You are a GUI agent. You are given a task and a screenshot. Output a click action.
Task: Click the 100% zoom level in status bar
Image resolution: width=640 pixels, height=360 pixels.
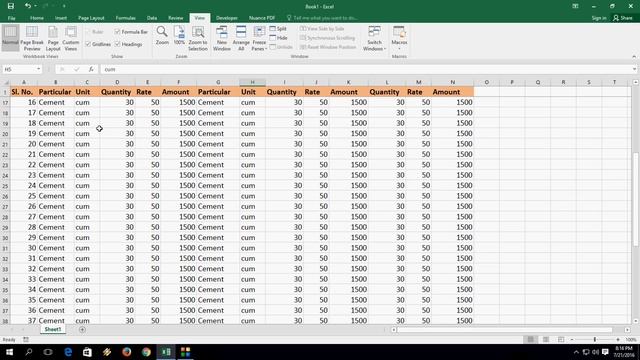click(631, 340)
